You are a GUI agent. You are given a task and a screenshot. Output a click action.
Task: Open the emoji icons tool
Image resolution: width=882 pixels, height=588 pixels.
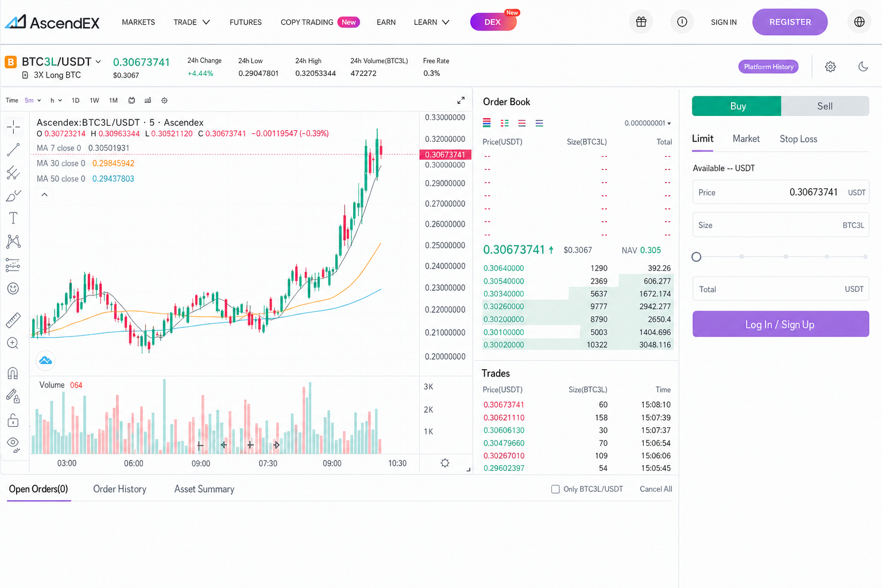pos(13,288)
